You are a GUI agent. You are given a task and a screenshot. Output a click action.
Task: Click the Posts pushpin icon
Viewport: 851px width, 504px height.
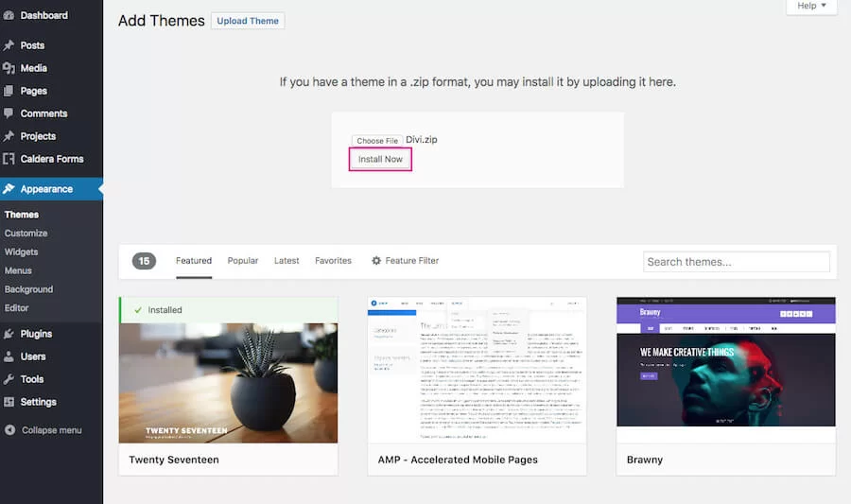point(9,45)
